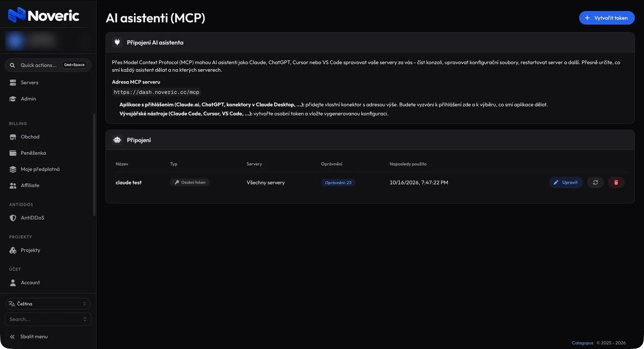The height and width of the screenshot is (349, 644).
Task: Open Projekty in the sidebar
Action: (x=48, y=250)
